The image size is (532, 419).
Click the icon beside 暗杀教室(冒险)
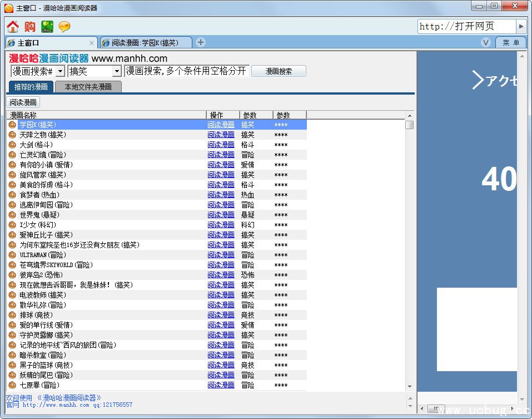pyautogui.click(x=12, y=355)
